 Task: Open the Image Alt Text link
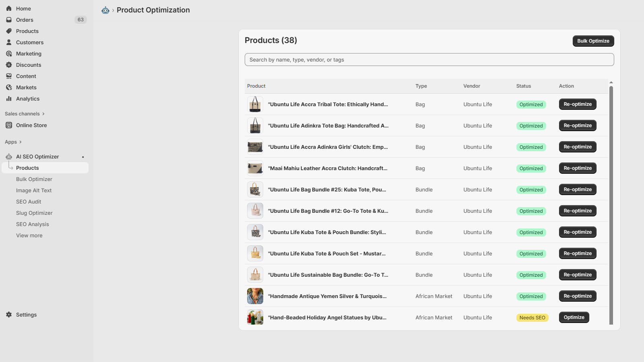[x=34, y=190]
